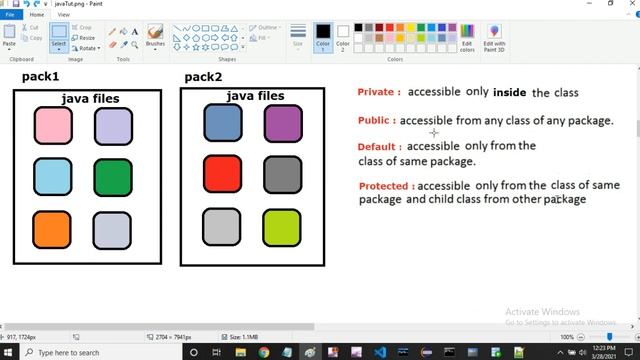The image size is (640, 360).
Task: Pick the Curve shape
Action: click(187, 29)
